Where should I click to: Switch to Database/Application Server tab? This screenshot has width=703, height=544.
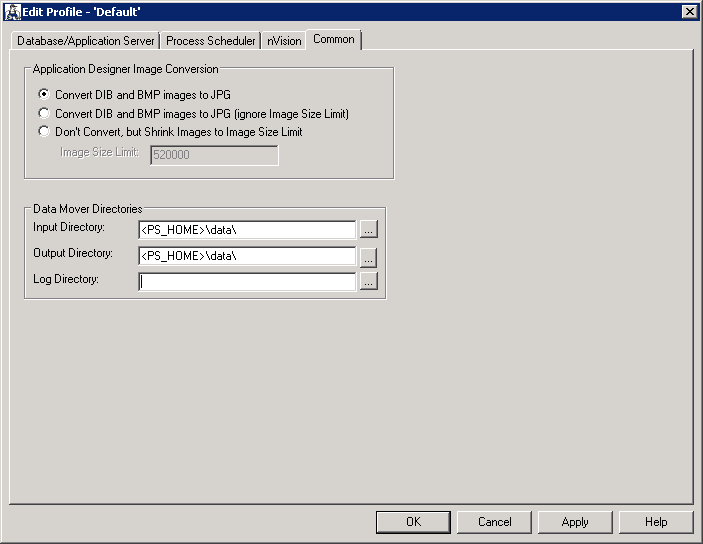coord(85,41)
